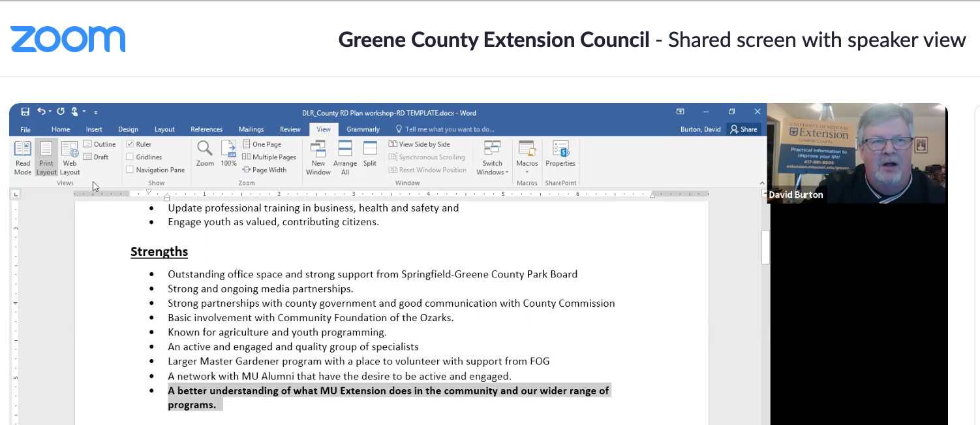Viewport: 980px width, 425px height.
Task: Open SharePoint Properties
Action: (x=560, y=155)
